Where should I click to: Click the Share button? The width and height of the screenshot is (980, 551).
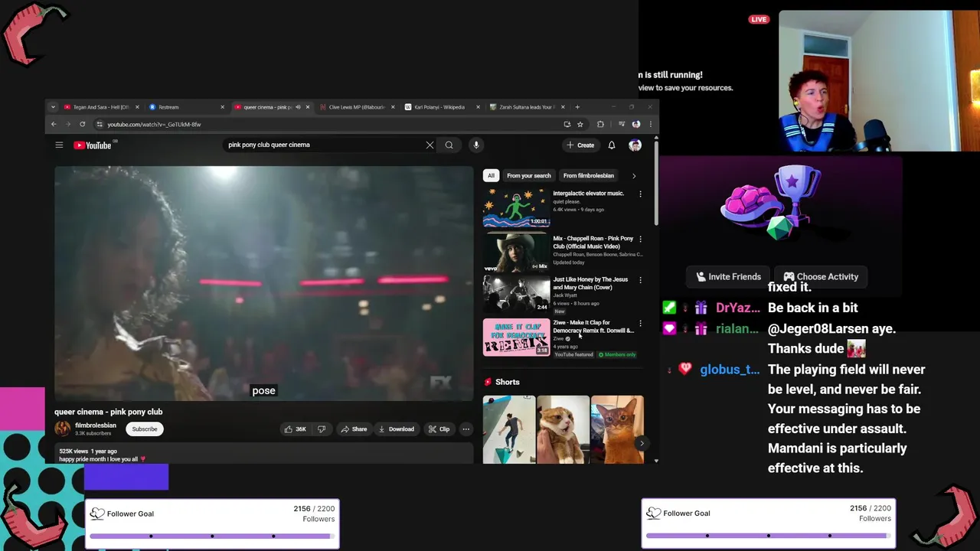[x=354, y=429]
